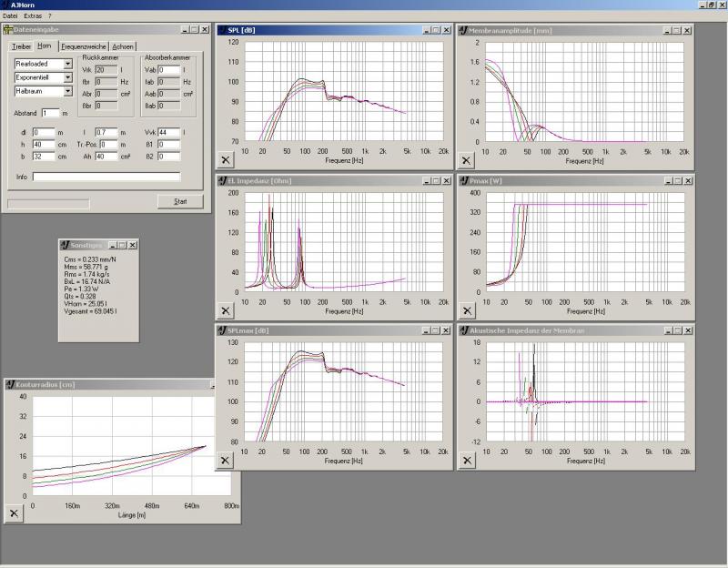Click the Dateneingabe window title icon
Viewport: 728px width, 568px height.
tap(8, 30)
